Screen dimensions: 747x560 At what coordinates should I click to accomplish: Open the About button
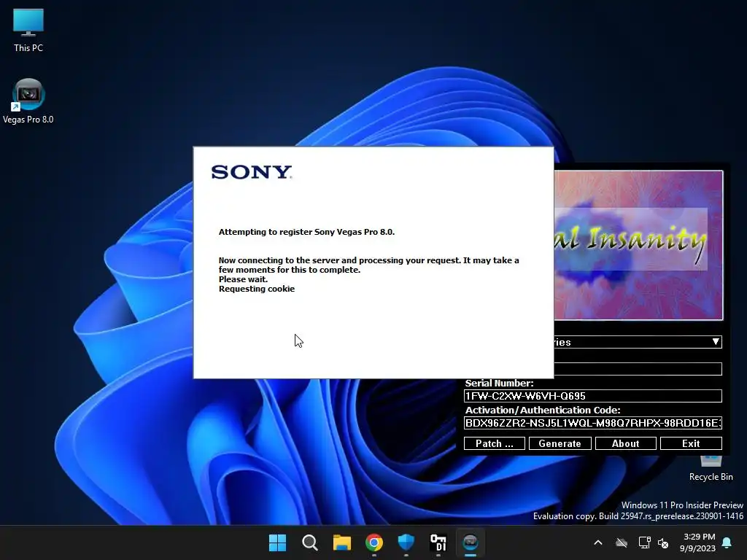click(625, 443)
